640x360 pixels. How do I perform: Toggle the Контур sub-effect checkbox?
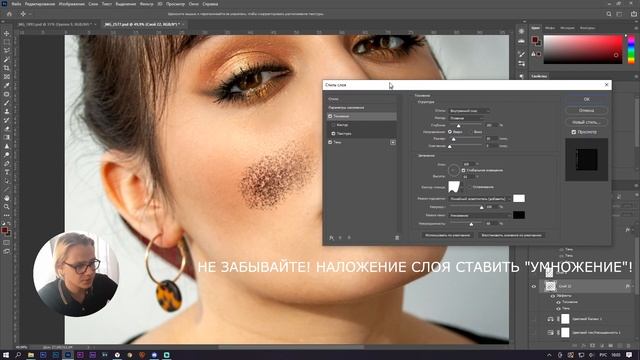pos(333,125)
